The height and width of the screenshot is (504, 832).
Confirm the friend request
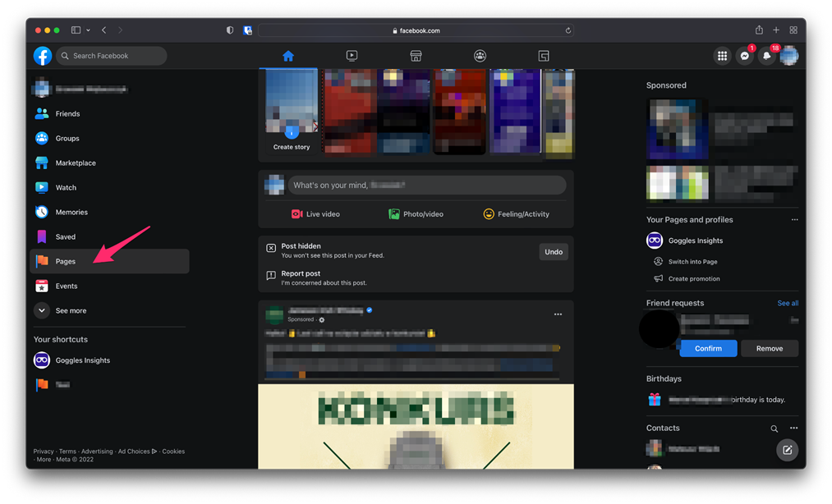point(708,348)
